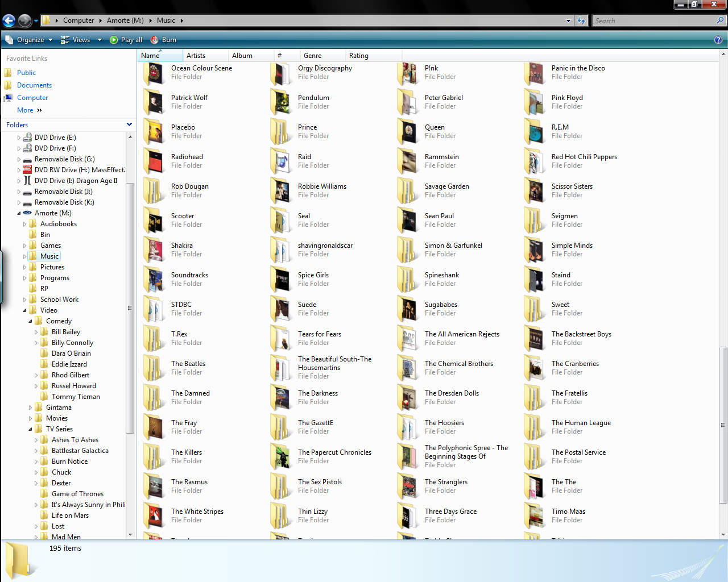This screenshot has height=582, width=728.
Task: Collapse the Video tree node
Action: pyautogui.click(x=24, y=310)
